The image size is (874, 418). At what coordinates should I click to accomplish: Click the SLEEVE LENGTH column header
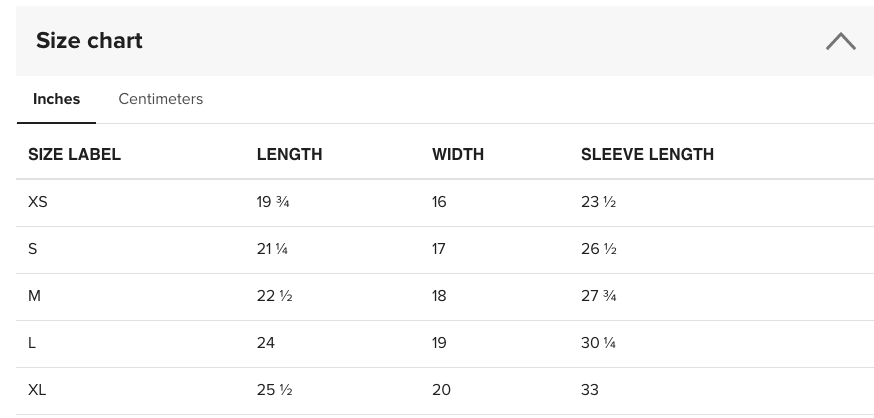[647, 154]
